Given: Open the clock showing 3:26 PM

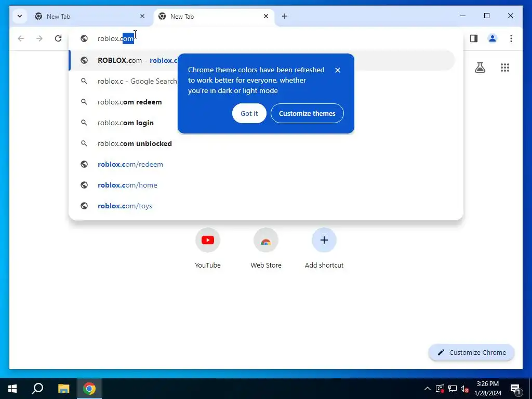Looking at the screenshot, I should (x=488, y=389).
